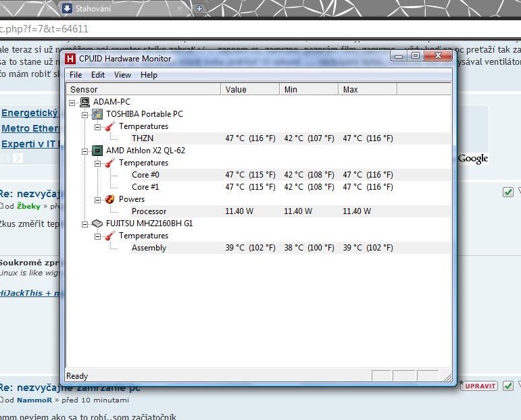Screen dimensions: 521x420
Task: Click the Max column header
Action: point(368,90)
